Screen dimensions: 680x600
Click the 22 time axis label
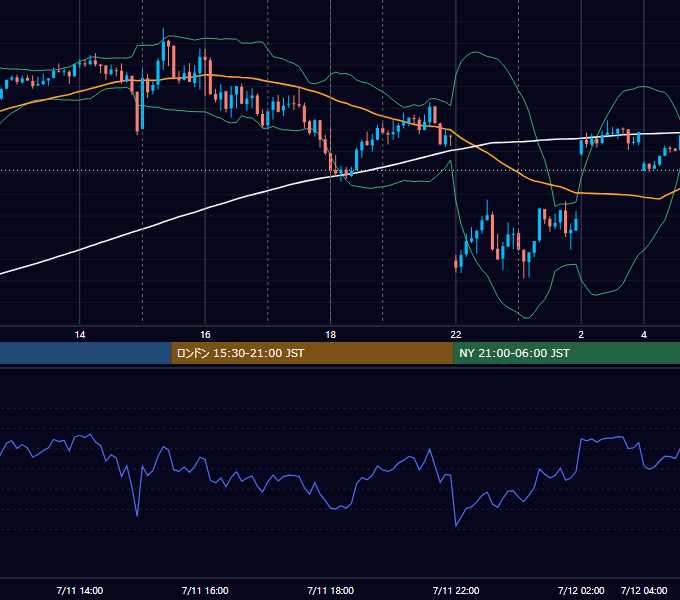[456, 335]
